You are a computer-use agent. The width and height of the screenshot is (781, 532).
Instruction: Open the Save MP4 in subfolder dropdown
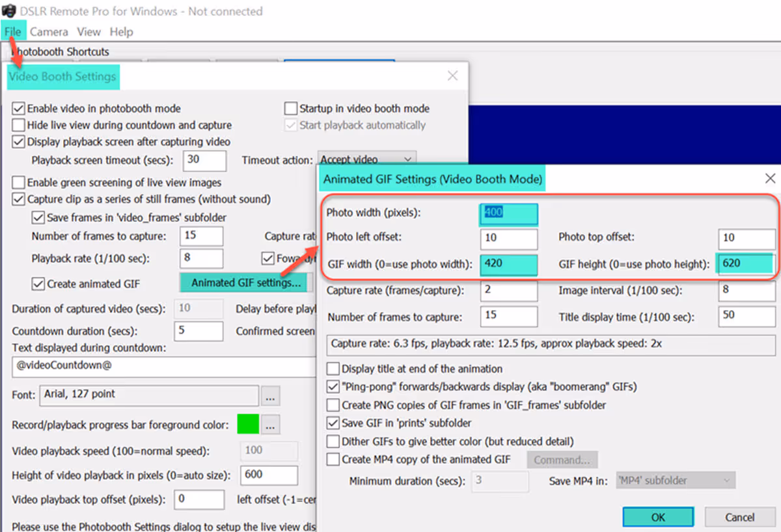[x=674, y=481]
